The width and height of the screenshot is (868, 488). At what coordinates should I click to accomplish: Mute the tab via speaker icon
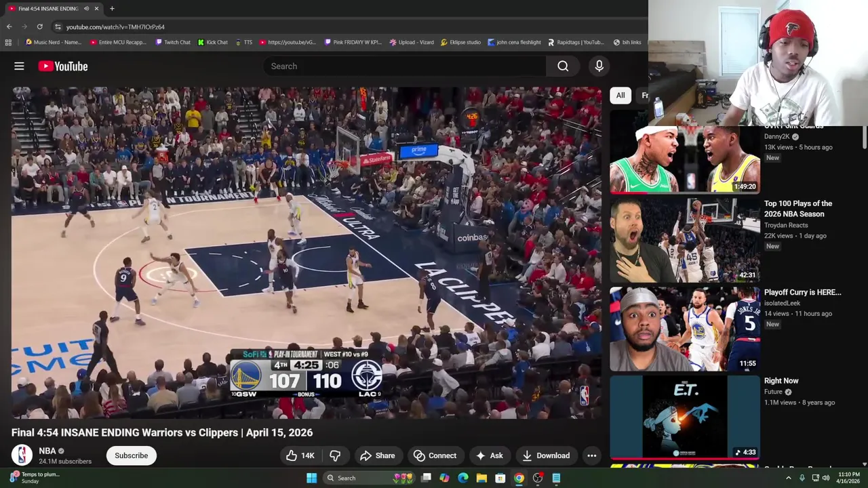[x=86, y=8]
